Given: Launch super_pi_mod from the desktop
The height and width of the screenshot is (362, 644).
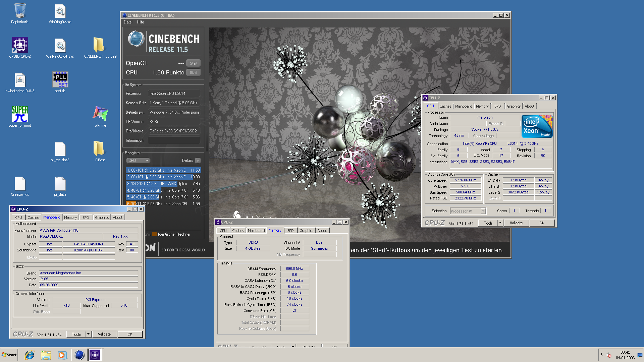Looking at the screenshot, I should (20, 117).
